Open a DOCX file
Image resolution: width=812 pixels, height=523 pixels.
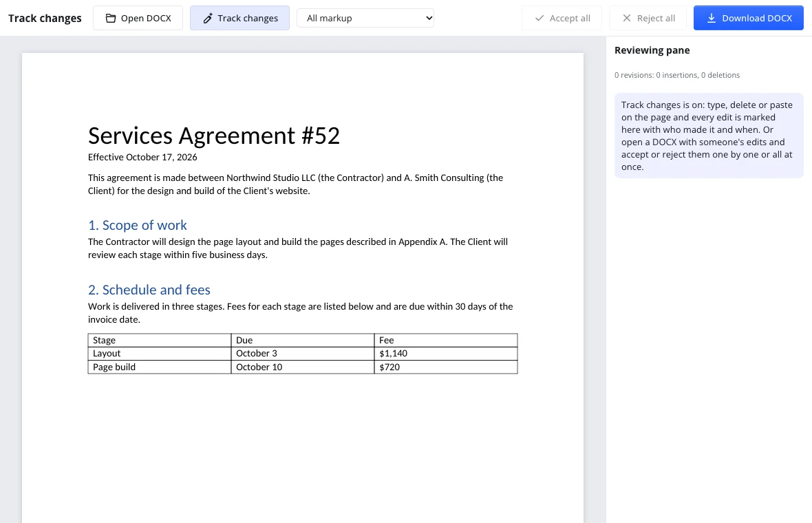click(138, 18)
